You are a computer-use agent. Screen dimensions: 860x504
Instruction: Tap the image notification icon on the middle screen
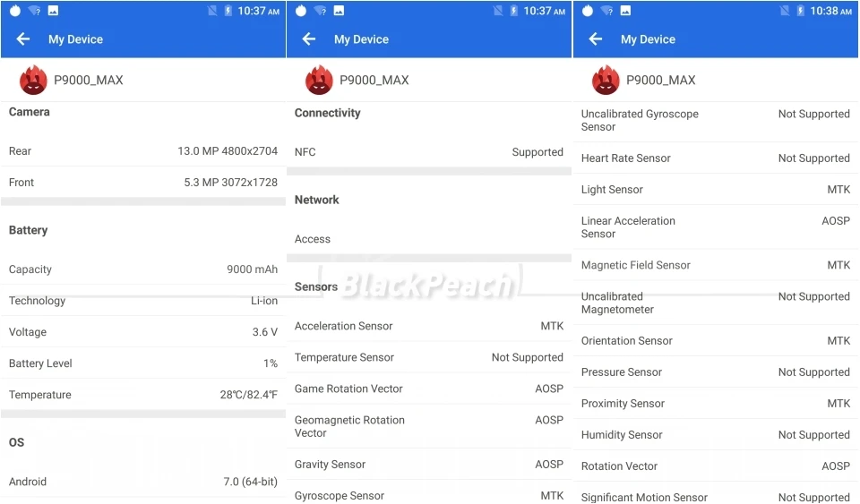tap(339, 11)
